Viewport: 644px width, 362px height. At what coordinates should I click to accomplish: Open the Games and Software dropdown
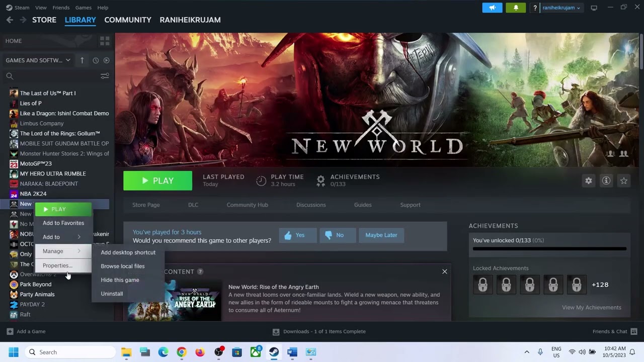click(x=38, y=60)
